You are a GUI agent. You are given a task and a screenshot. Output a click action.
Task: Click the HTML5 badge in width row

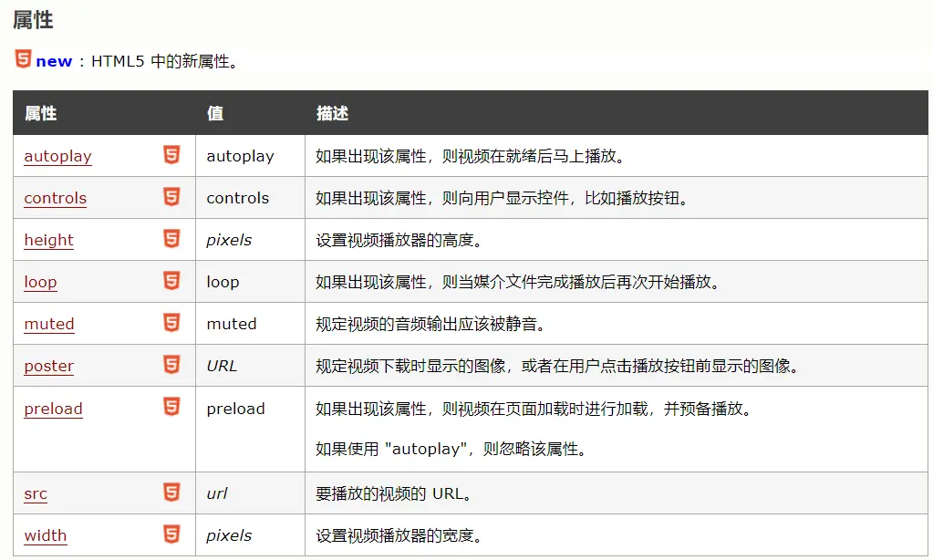tap(171, 534)
